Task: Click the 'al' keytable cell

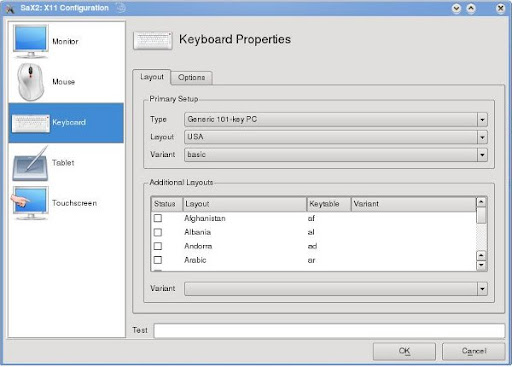Action: click(x=311, y=232)
